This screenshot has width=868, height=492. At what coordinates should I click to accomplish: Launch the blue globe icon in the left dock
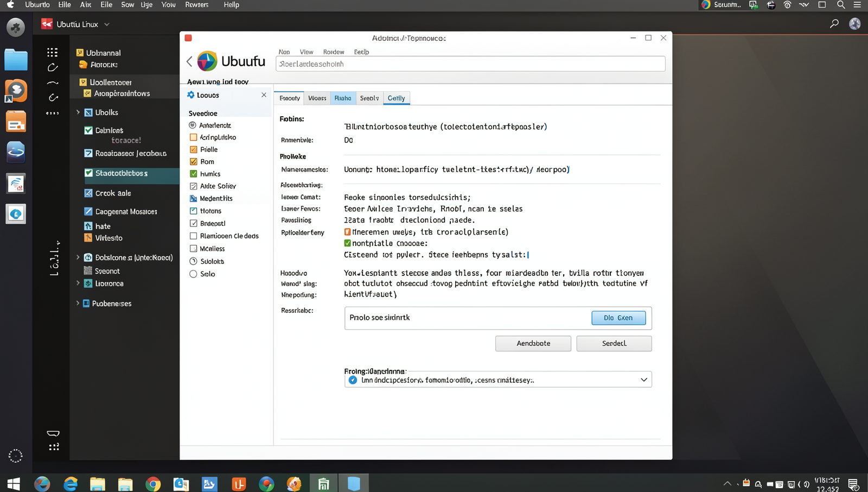(16, 152)
